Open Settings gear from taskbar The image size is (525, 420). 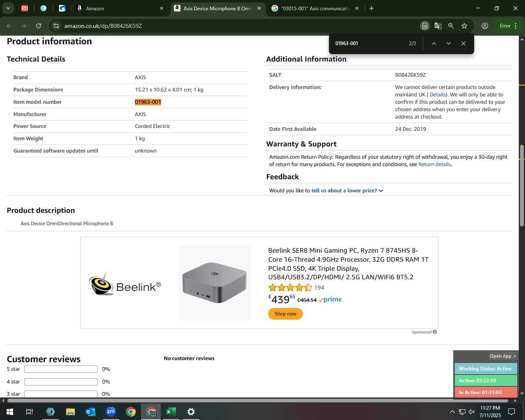click(191, 412)
